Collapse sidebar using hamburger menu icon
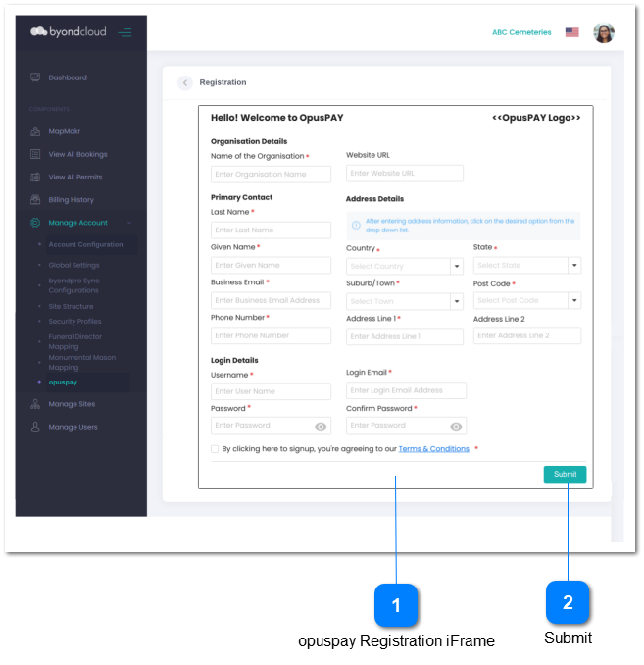 tap(124, 32)
